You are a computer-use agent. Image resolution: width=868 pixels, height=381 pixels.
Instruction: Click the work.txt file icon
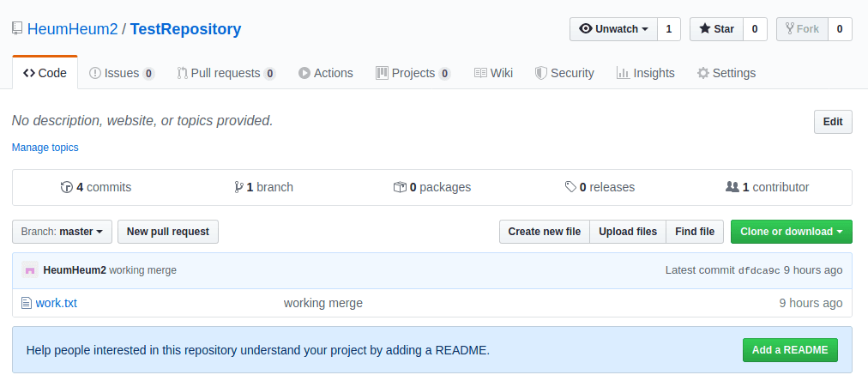pos(26,303)
